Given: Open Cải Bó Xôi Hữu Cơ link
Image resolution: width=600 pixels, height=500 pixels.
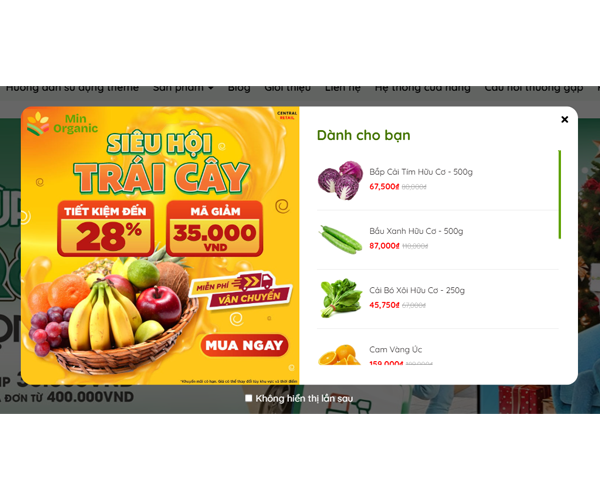Looking at the screenshot, I should point(417,290).
